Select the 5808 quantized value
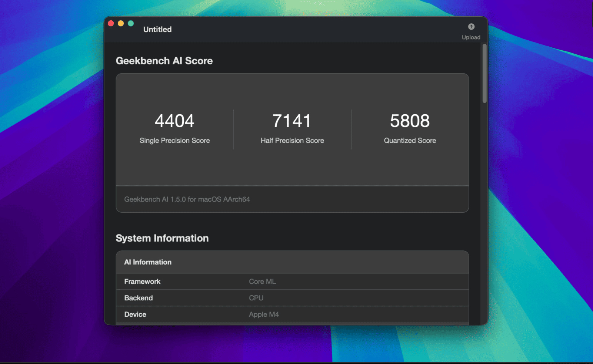Screen dimensions: 593x364 point(410,121)
